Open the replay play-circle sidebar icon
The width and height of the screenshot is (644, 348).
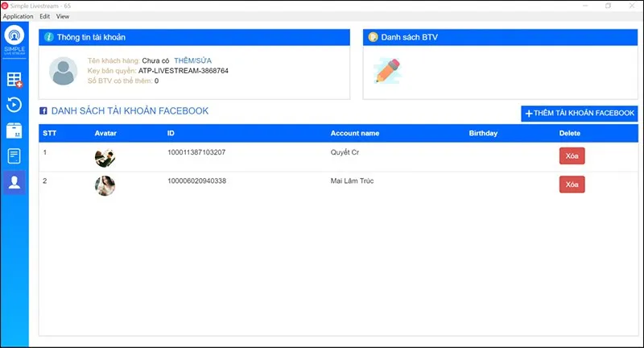coord(14,105)
